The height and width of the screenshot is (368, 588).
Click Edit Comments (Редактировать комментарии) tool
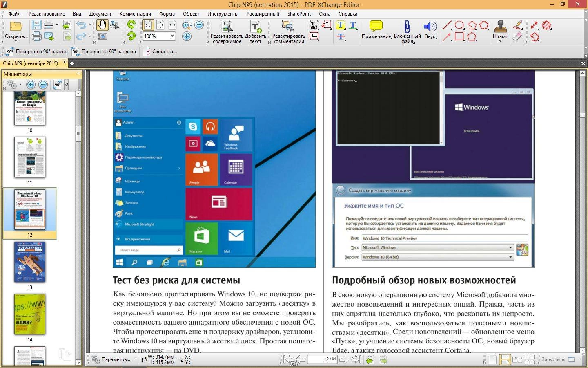[x=288, y=31]
